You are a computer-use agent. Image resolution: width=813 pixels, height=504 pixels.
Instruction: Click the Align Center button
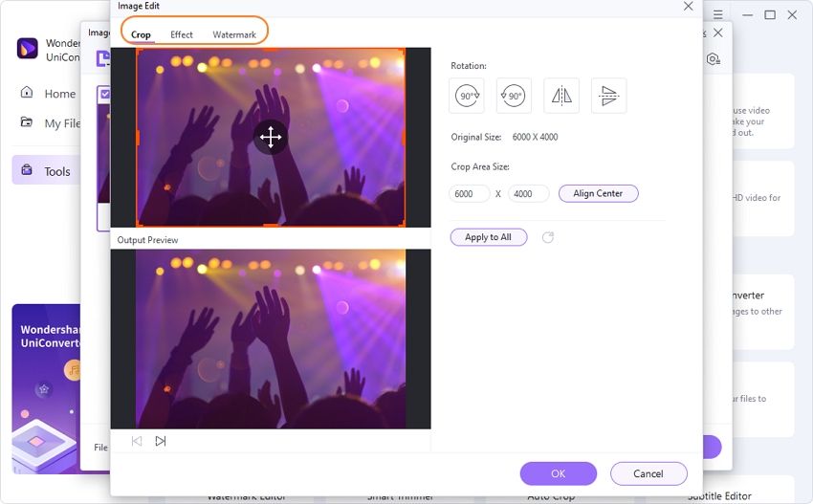pos(599,193)
